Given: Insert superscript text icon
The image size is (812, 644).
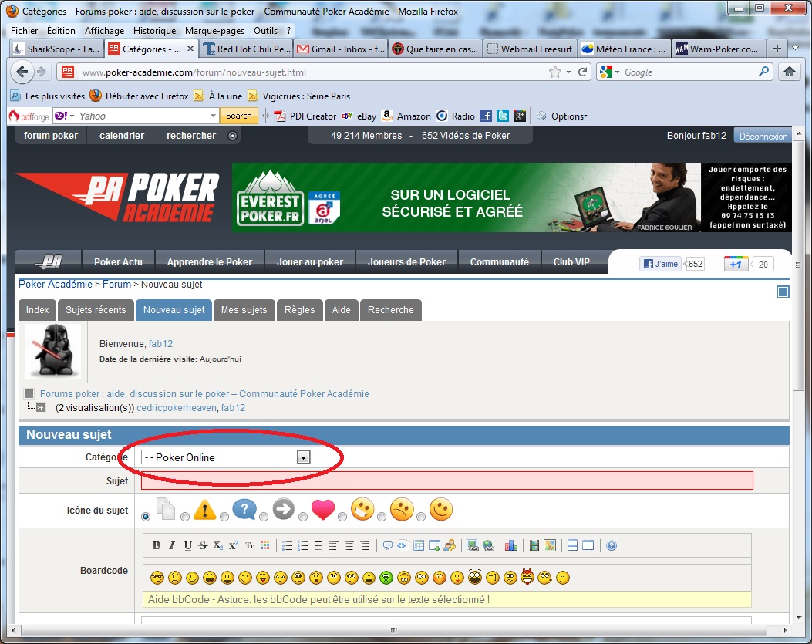Looking at the screenshot, I should [x=234, y=545].
